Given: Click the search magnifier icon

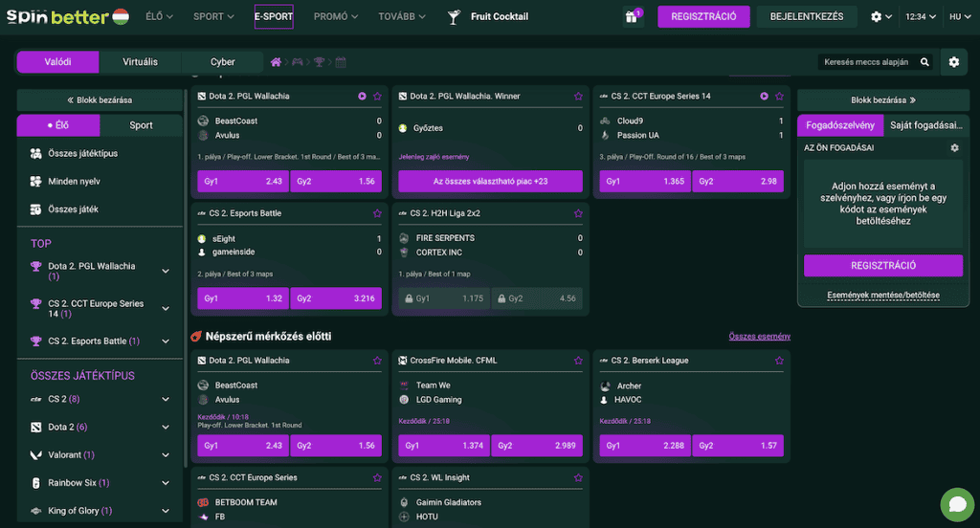Looking at the screenshot, I should click(924, 62).
